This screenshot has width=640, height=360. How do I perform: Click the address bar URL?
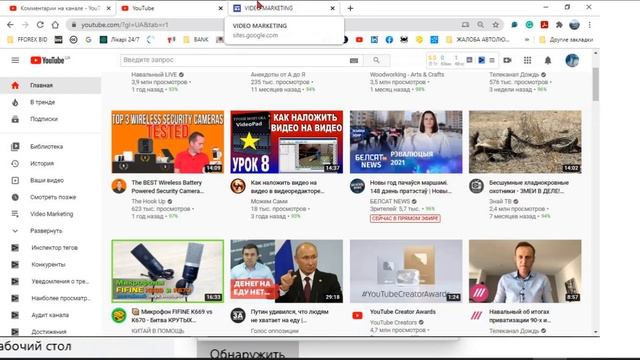coord(124,25)
